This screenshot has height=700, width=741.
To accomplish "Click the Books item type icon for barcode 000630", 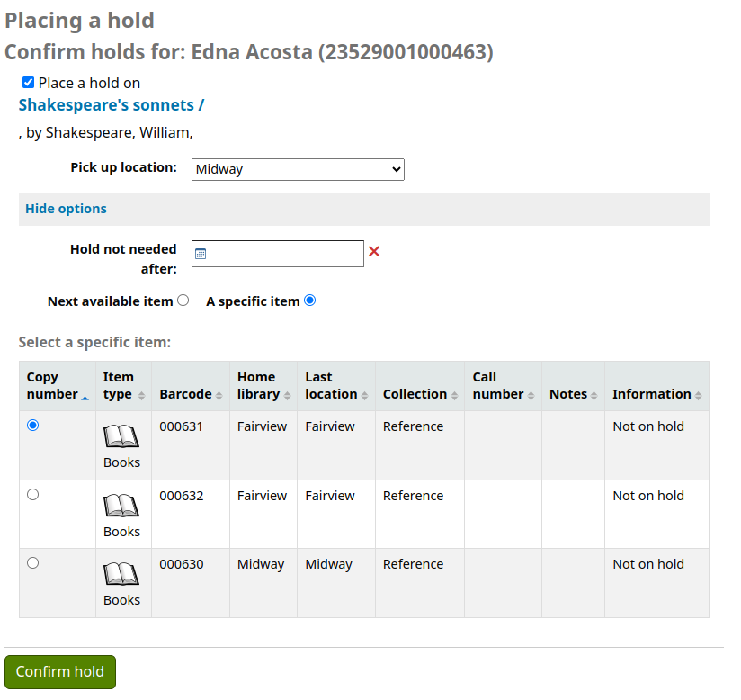I will [x=122, y=576].
